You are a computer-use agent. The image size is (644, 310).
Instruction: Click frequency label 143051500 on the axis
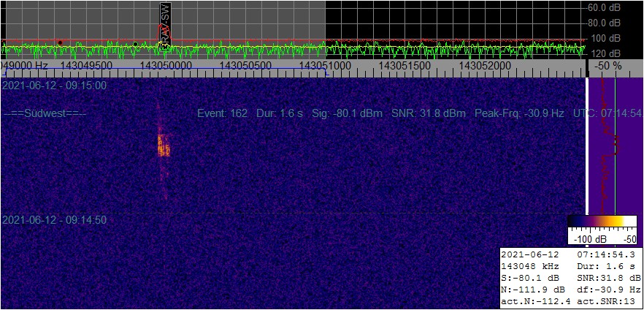click(405, 65)
